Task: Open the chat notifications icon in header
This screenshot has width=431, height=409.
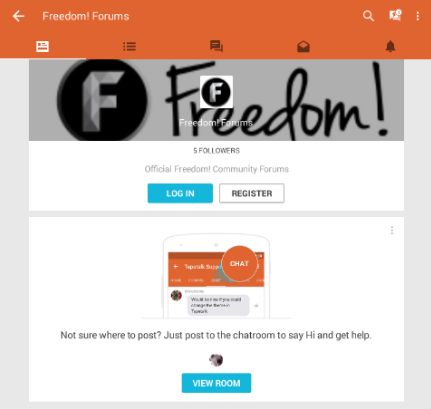Action: pos(395,16)
